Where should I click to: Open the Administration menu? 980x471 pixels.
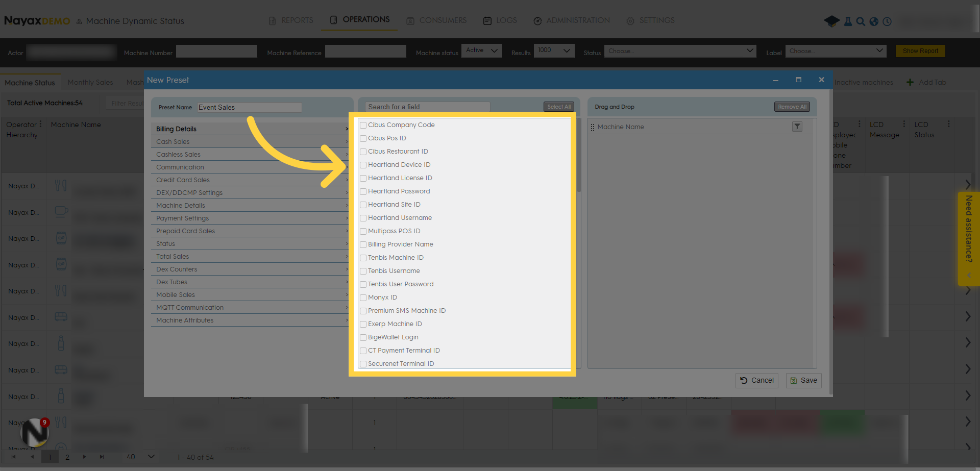[572, 20]
